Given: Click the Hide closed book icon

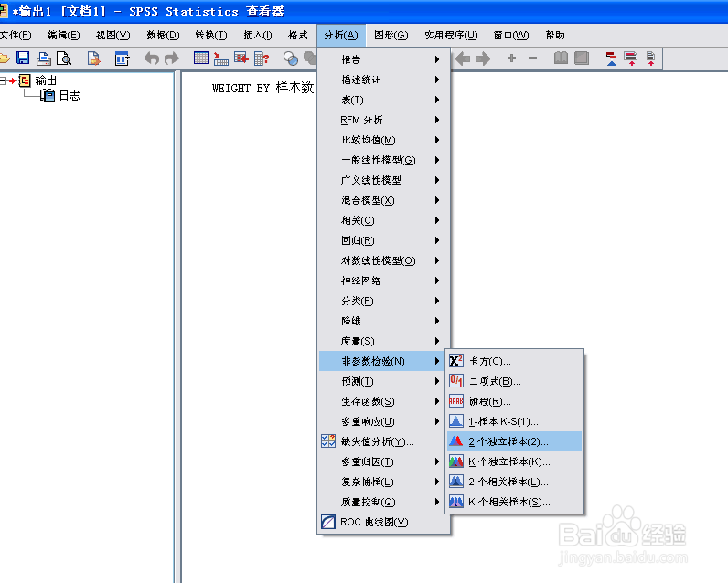Looking at the screenshot, I should click(x=582, y=58).
